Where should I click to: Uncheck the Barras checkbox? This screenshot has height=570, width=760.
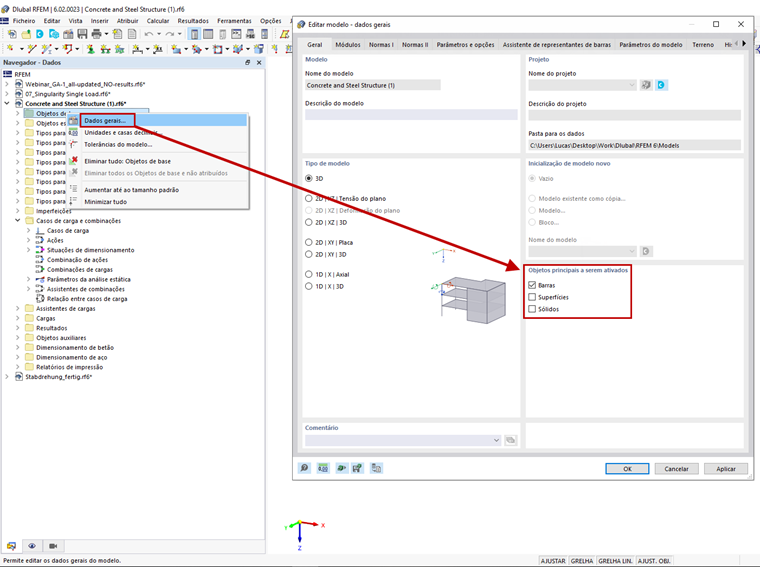click(x=532, y=285)
